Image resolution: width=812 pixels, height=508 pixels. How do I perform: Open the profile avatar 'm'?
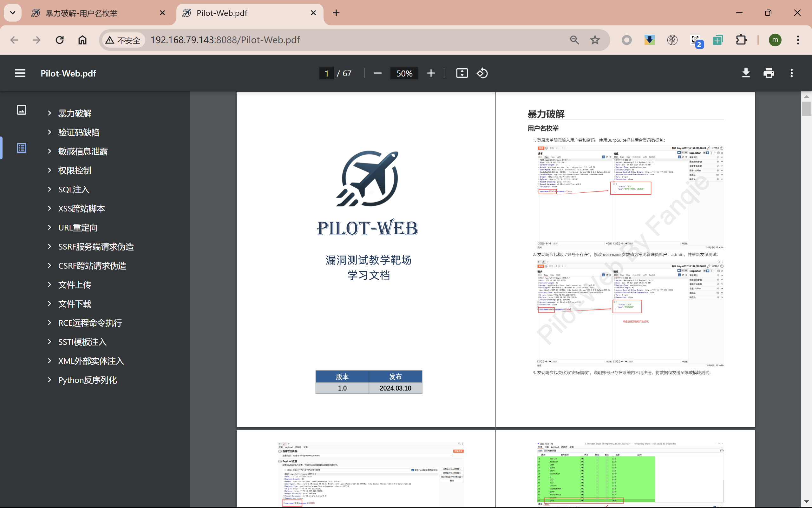[775, 40]
